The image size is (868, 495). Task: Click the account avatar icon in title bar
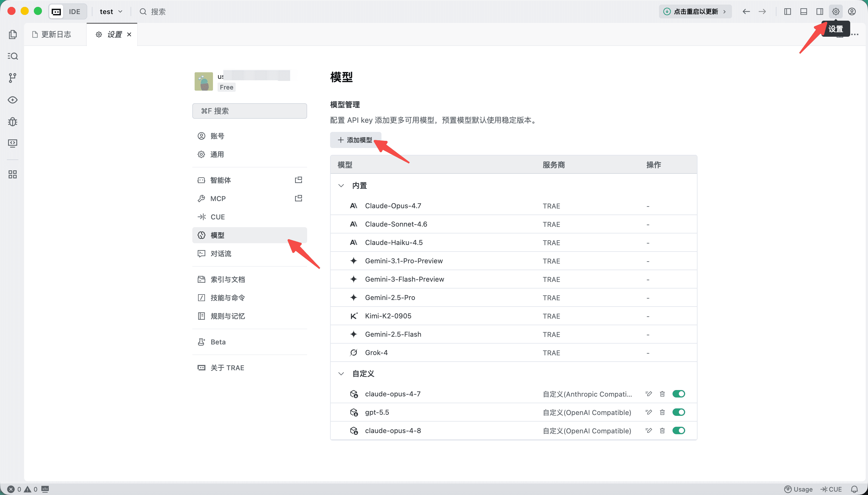click(x=852, y=11)
